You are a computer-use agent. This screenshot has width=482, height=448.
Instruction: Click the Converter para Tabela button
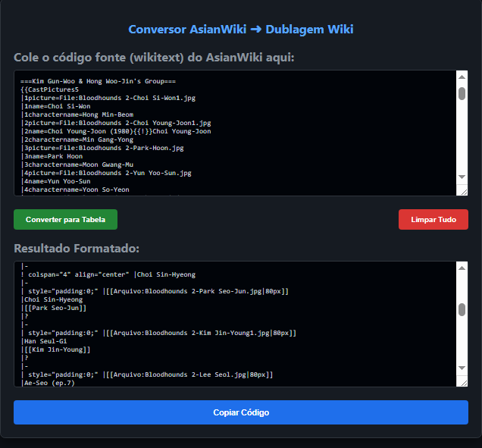[x=65, y=220]
